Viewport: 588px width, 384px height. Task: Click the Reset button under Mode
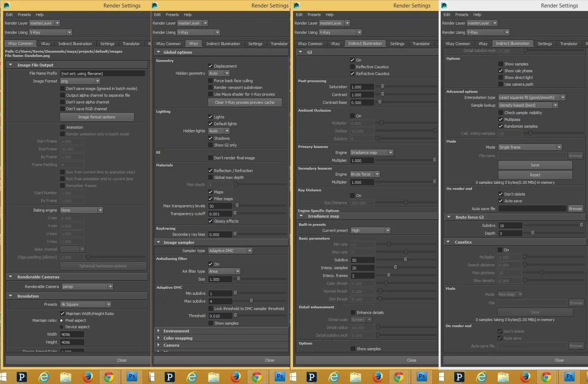coord(535,175)
